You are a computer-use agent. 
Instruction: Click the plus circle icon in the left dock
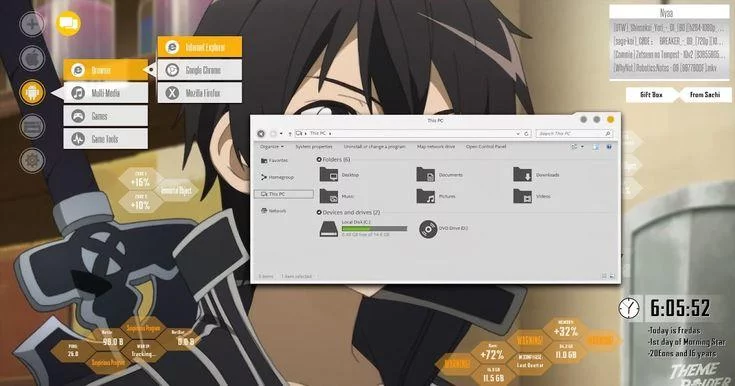click(x=32, y=23)
